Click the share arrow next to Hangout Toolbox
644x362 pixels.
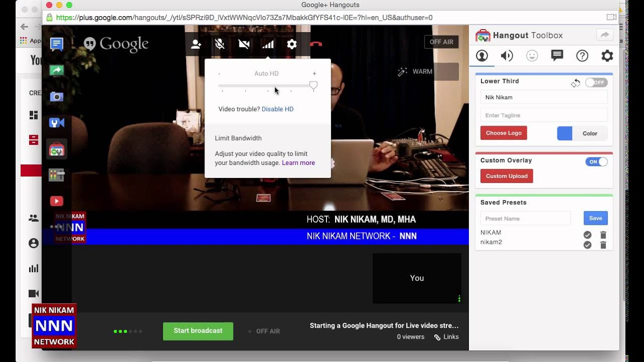coord(605,35)
